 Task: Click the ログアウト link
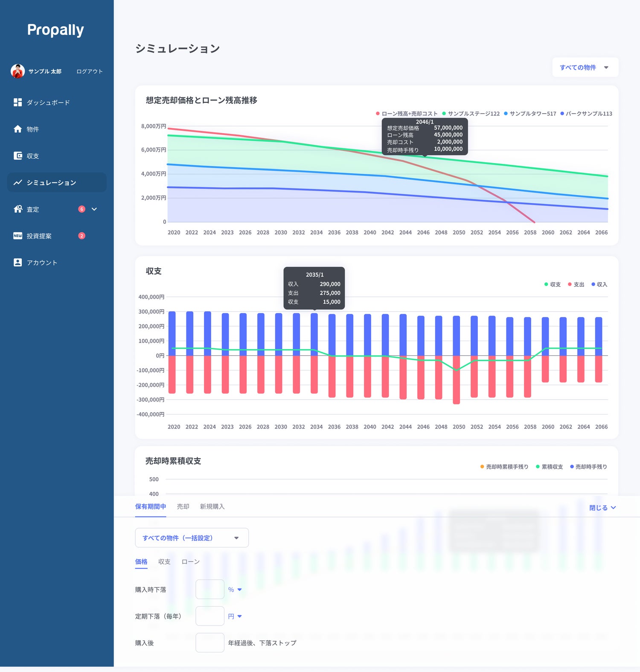tap(90, 71)
